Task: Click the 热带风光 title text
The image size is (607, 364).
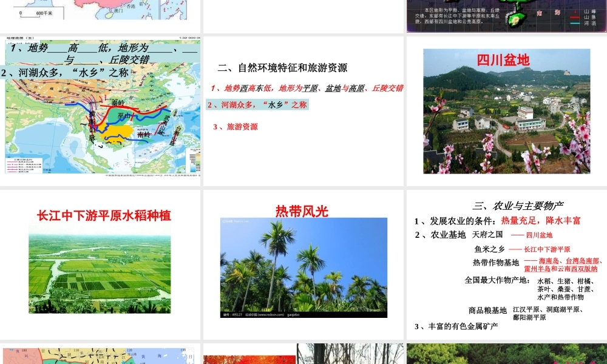Action: [302, 211]
